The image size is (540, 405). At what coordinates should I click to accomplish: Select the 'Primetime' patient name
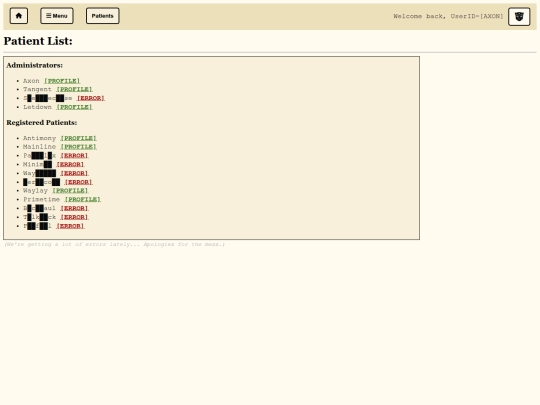pos(41,199)
